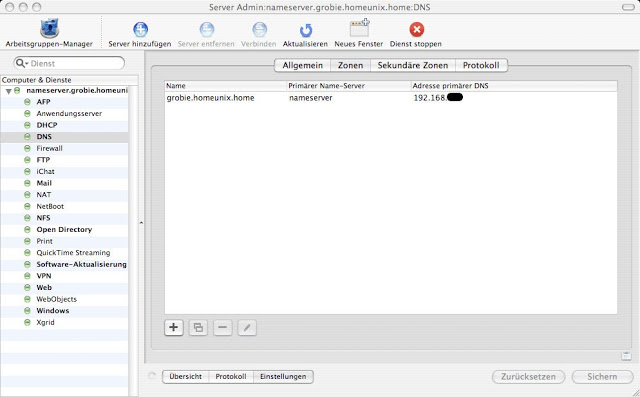640x397 pixels.
Task: Select the grobie.homeunix.home zone row
Action: point(391,98)
